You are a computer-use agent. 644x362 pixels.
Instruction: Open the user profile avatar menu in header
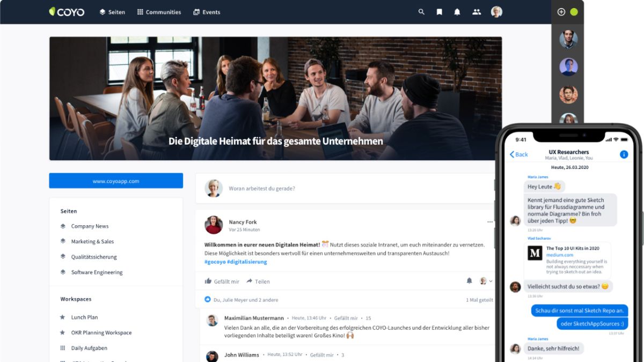click(496, 12)
